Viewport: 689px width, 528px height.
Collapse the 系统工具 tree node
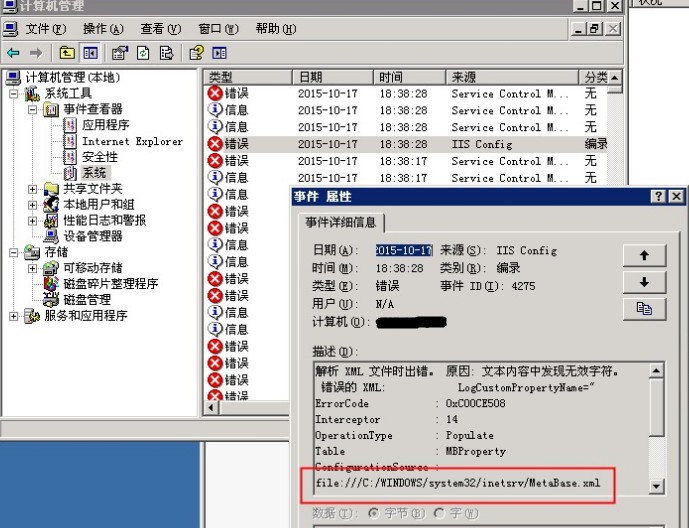click(15, 94)
